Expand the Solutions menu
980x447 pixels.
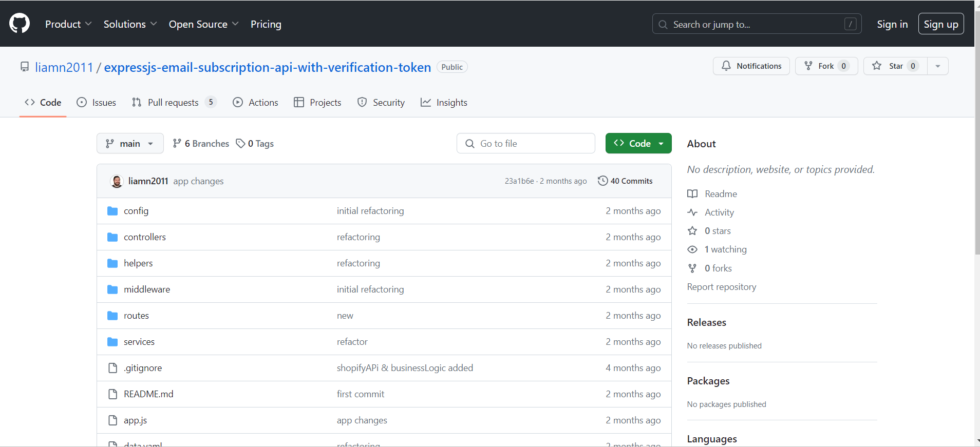coord(130,24)
